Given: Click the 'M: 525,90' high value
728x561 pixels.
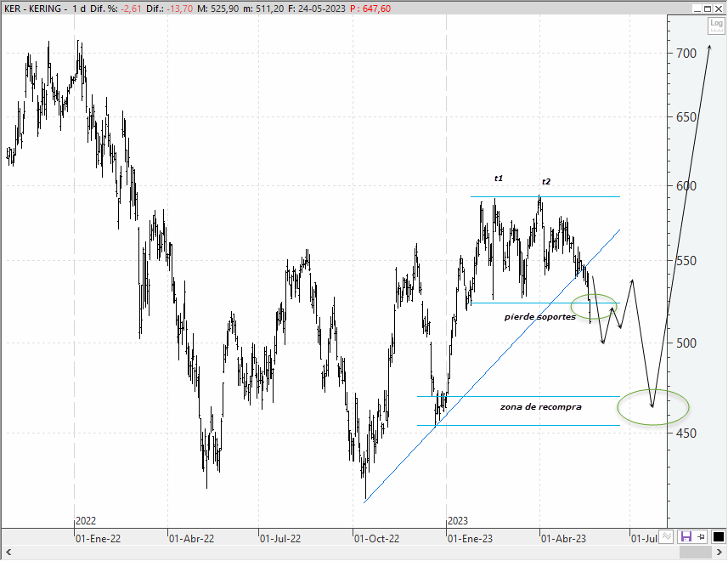Looking at the screenshot, I should click(x=217, y=8).
